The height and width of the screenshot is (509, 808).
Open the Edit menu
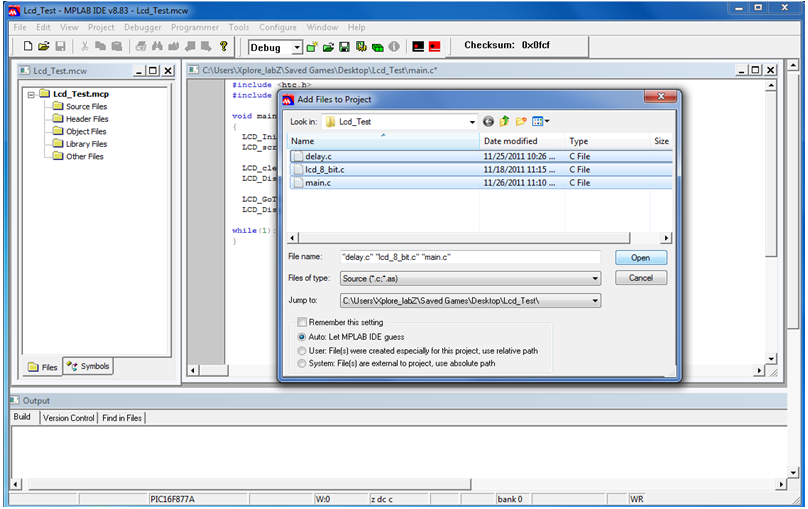[x=43, y=27]
